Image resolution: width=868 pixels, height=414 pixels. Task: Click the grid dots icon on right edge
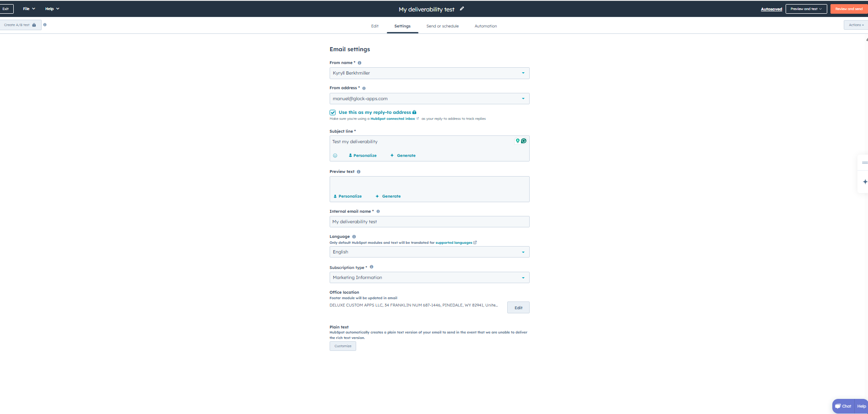(x=865, y=162)
